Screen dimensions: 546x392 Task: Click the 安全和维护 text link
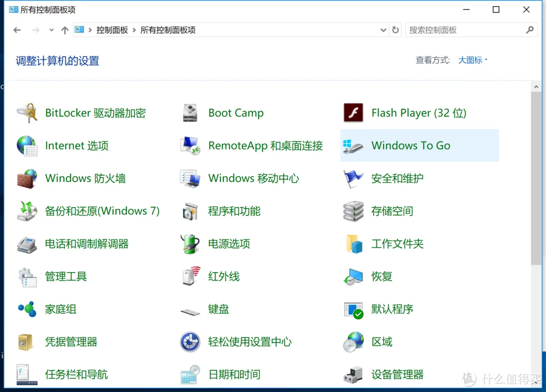pos(397,179)
